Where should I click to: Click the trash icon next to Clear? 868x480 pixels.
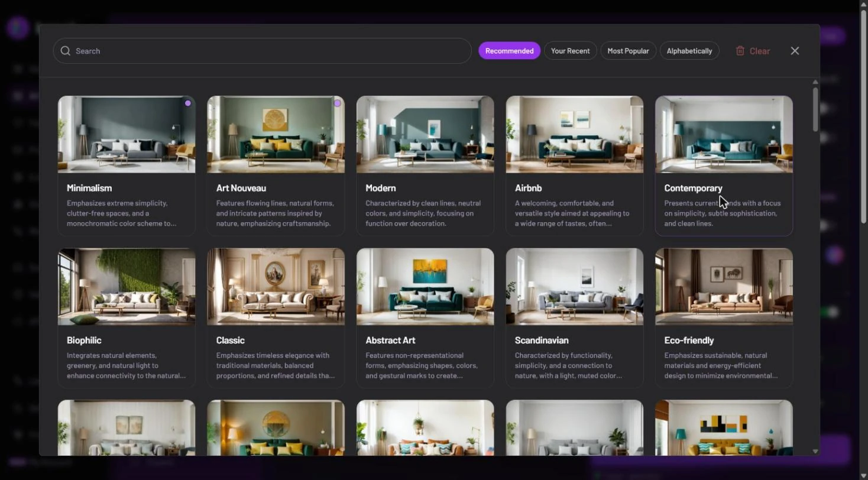click(x=740, y=51)
